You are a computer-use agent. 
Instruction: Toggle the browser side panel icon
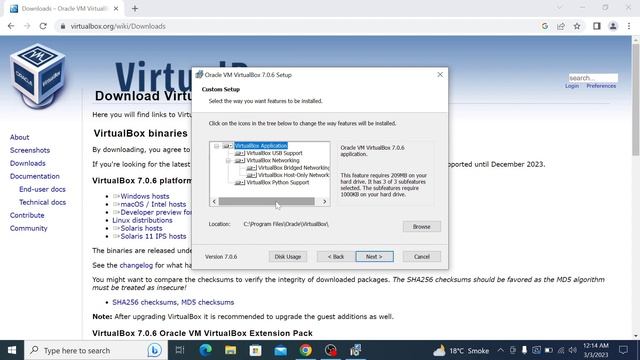597,26
